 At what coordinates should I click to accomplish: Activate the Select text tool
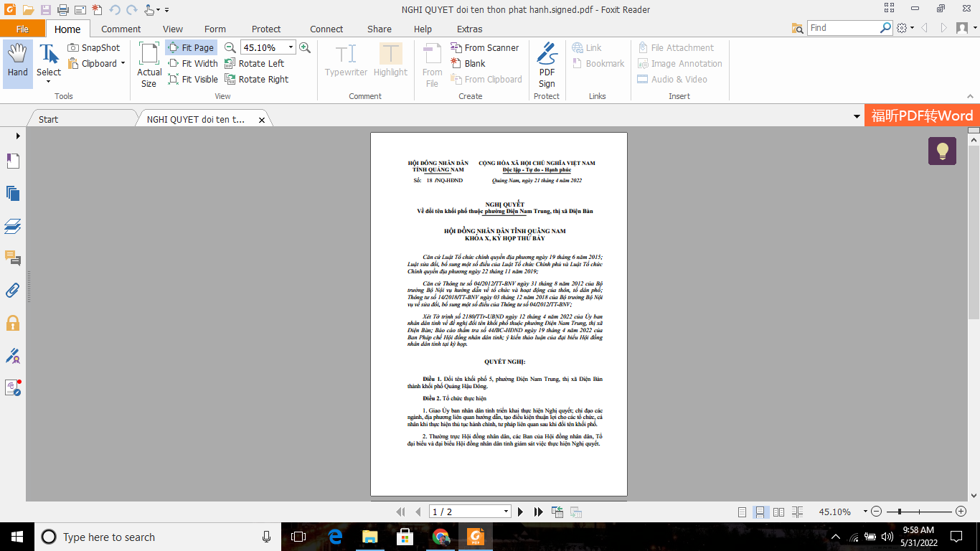coord(49,64)
